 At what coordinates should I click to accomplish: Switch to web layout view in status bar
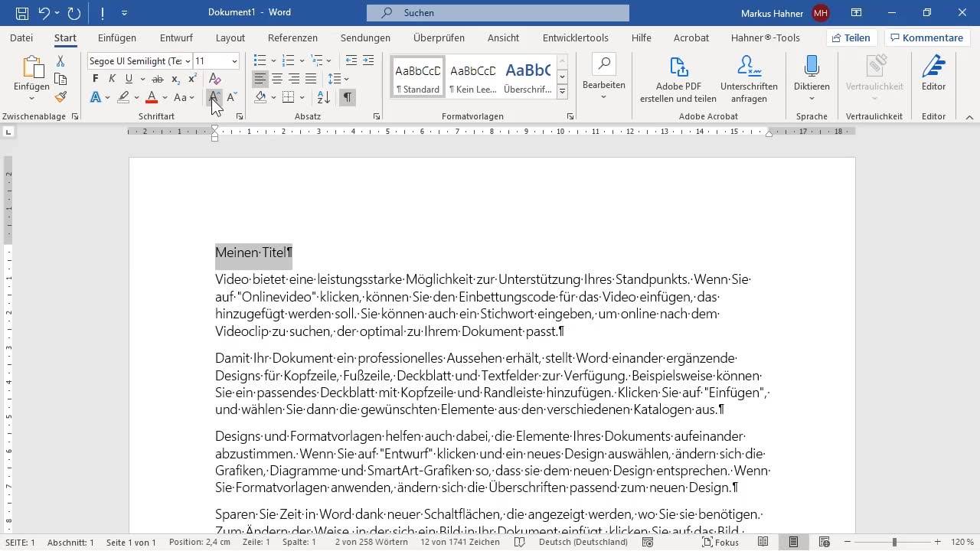(x=824, y=542)
